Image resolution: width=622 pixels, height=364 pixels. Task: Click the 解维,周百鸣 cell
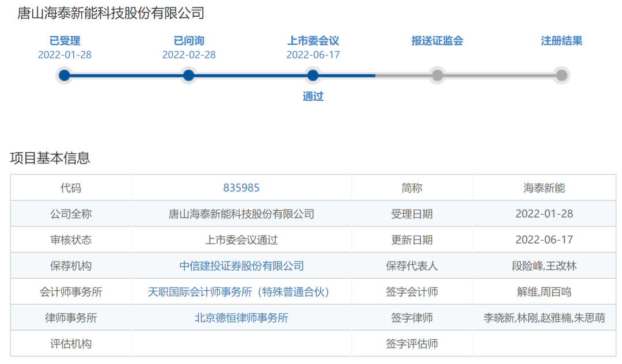pyautogui.click(x=544, y=292)
